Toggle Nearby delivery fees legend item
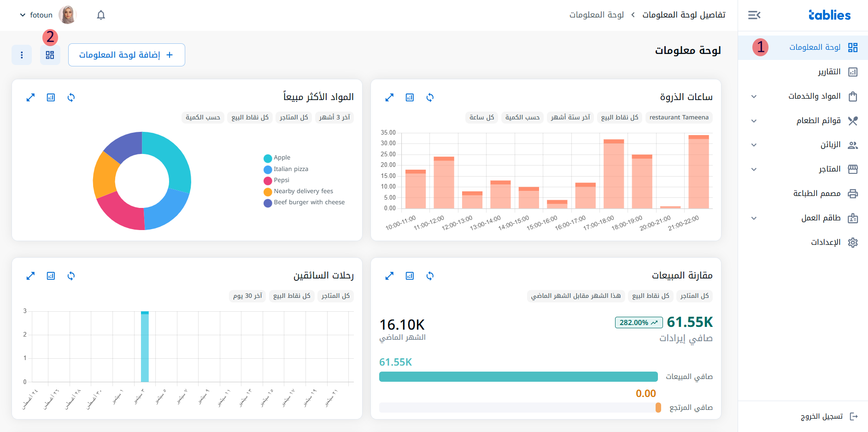The height and width of the screenshot is (432, 868). (299, 191)
